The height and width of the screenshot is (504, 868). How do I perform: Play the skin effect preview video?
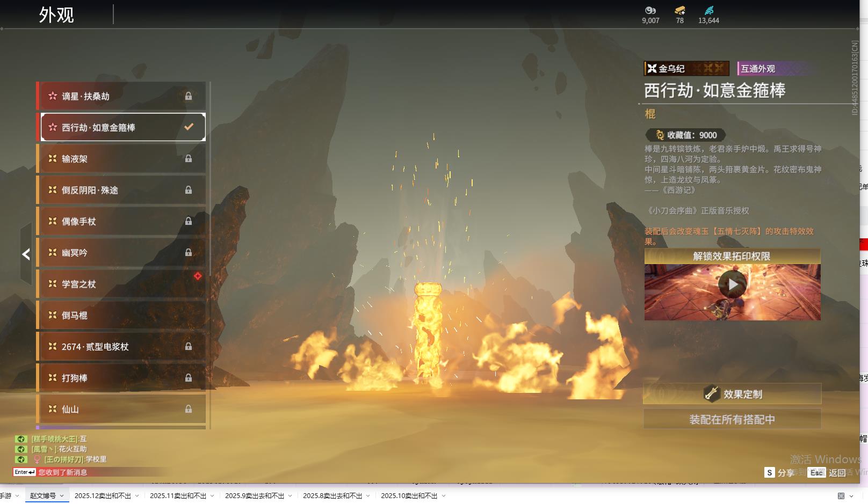coord(732,284)
